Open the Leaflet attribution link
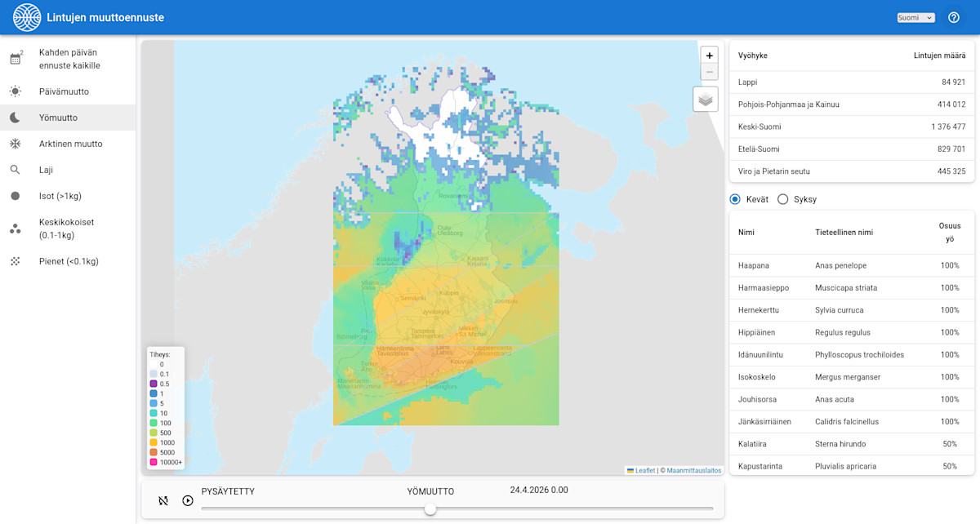Image resolution: width=980 pixels, height=524 pixels. pos(644,470)
